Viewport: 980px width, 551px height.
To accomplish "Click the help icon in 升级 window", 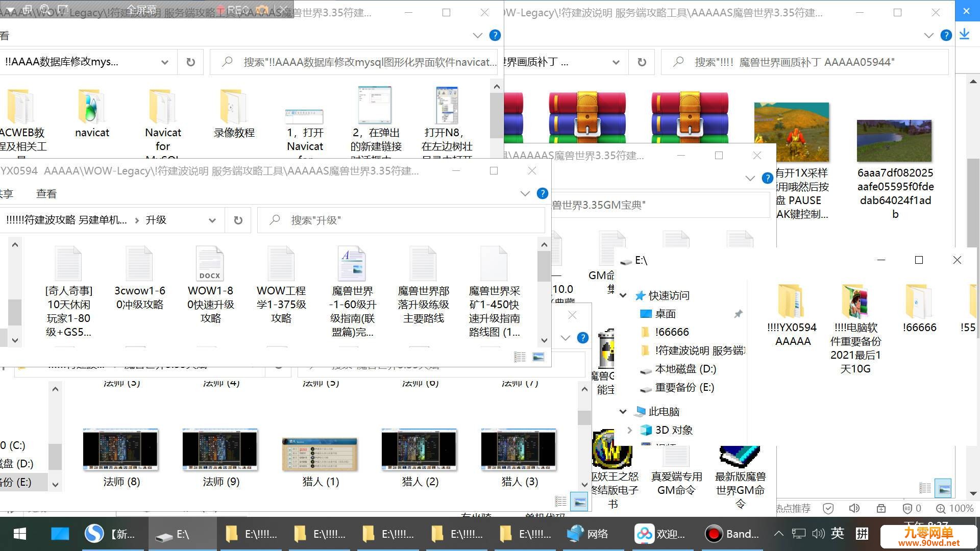I will (x=543, y=193).
